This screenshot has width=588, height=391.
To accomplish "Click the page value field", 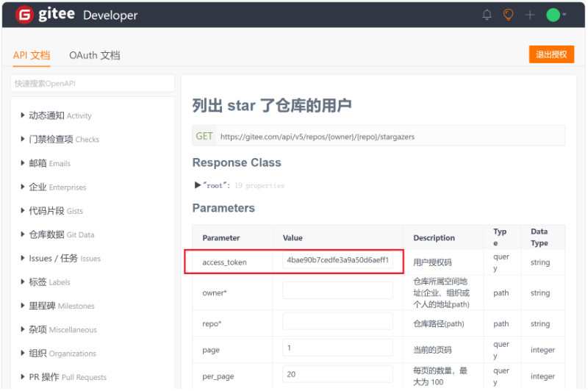I will (337, 348).
